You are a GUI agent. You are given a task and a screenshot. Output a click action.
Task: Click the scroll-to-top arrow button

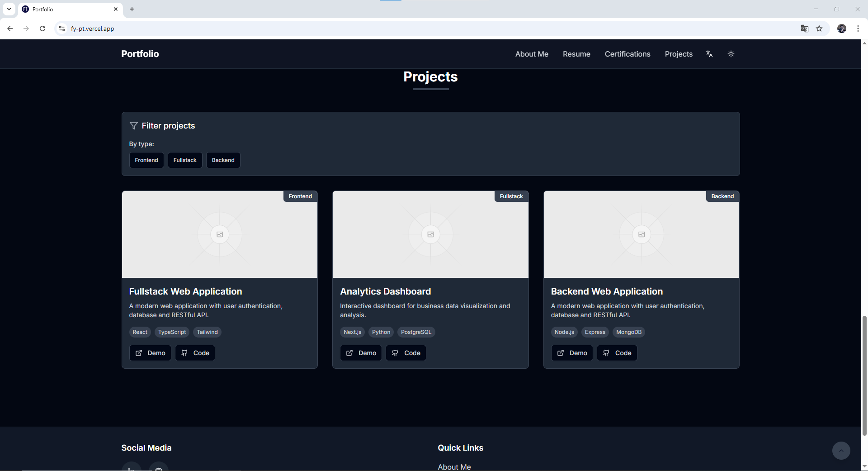tap(840, 451)
